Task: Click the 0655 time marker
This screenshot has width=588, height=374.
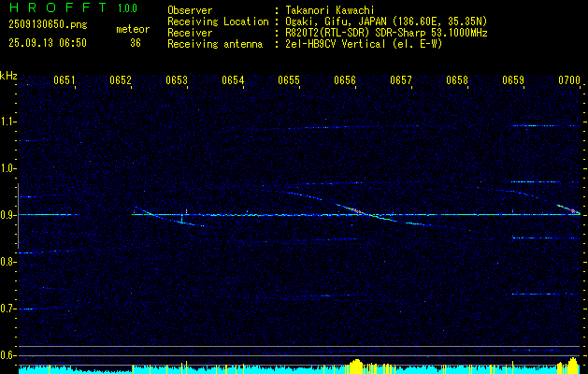Action: (x=289, y=79)
